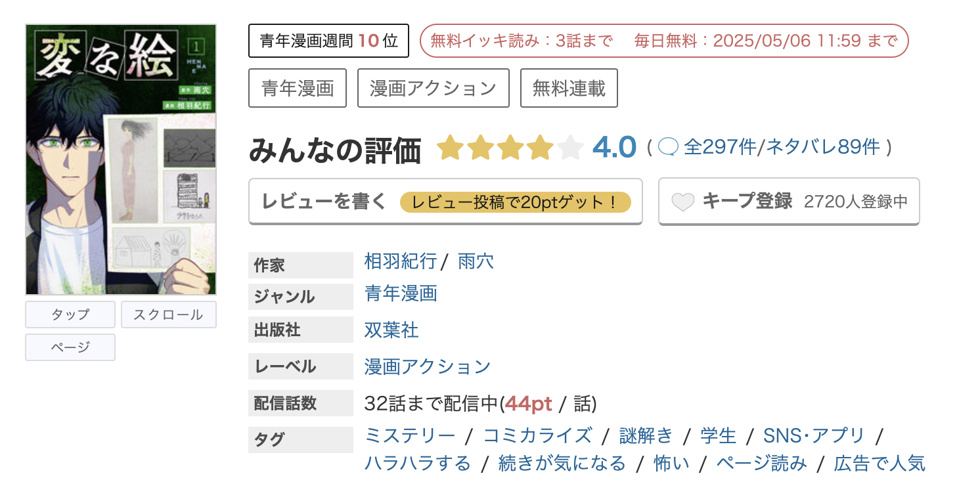Open the 漫画アクション category
980x499 pixels.
(433, 87)
